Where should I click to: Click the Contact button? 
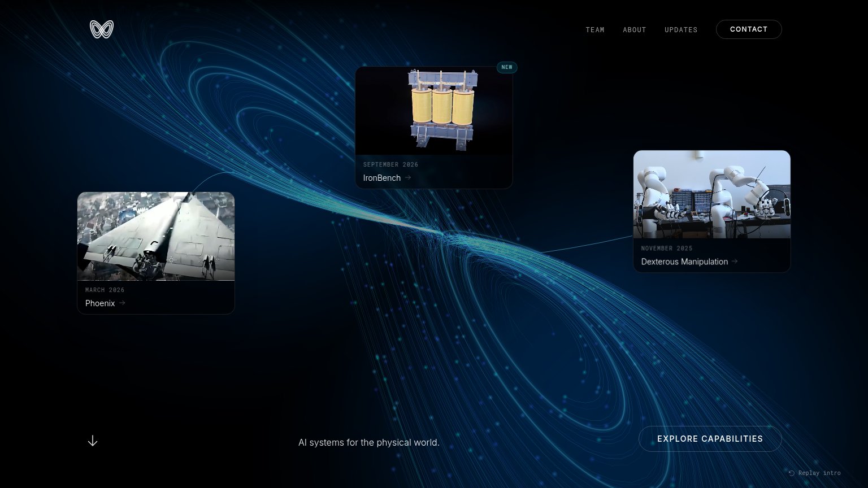point(749,29)
